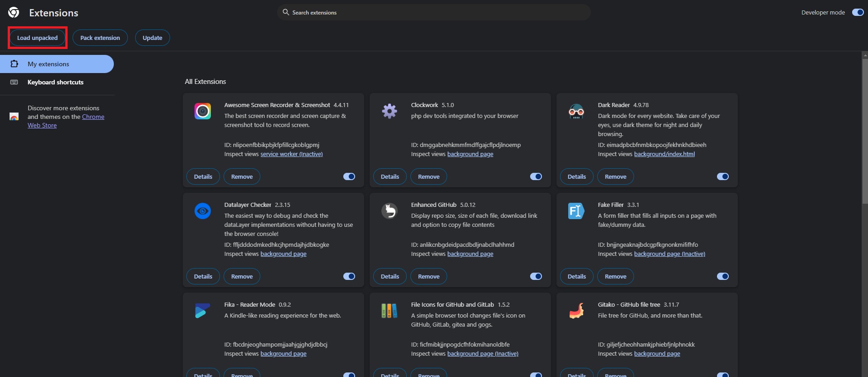Click the Enhanced GitHub extension icon
The width and height of the screenshot is (868, 377).
(390, 211)
